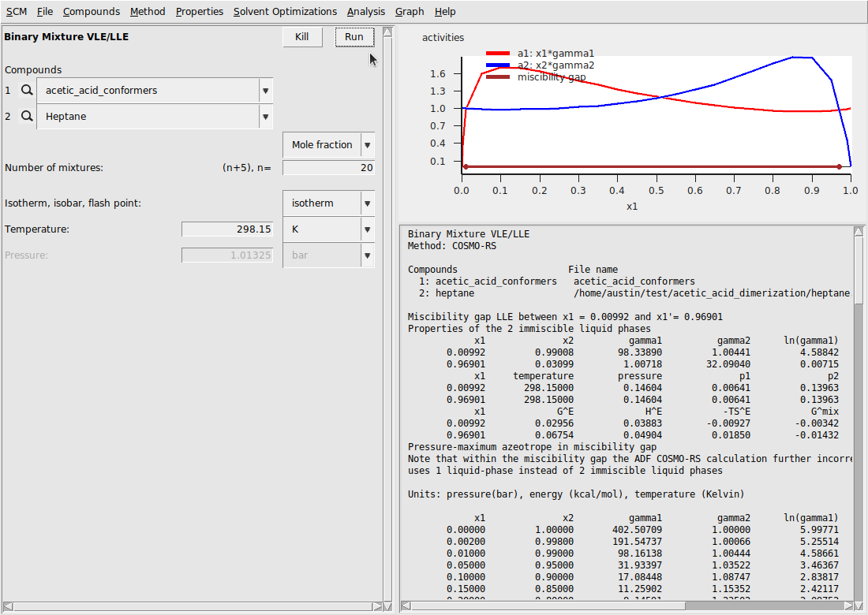Image resolution: width=868 pixels, height=615 pixels.
Task: Select the acetic_acid_conformers compound field
Action: coord(148,91)
